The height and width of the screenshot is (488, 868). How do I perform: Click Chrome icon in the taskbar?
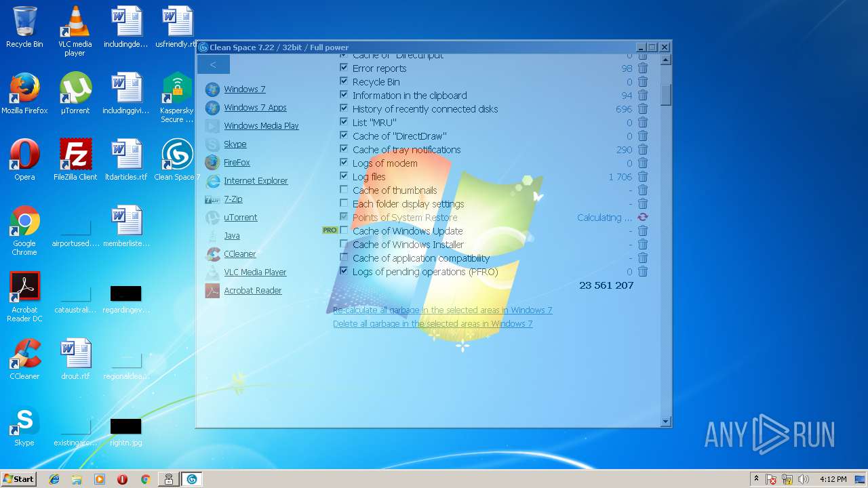[145, 479]
